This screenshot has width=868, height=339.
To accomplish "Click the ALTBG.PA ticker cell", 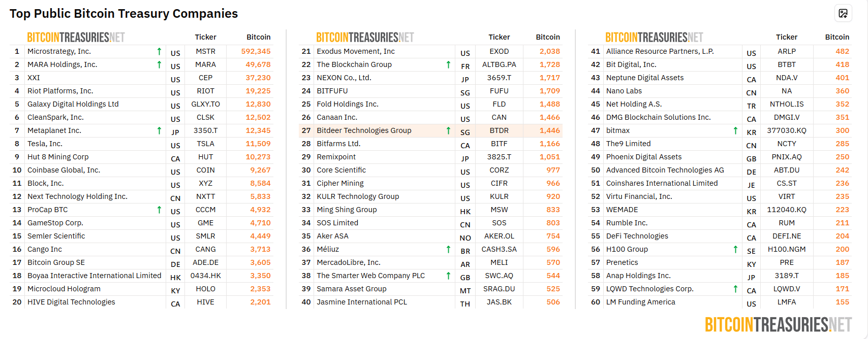I will tap(499, 64).
